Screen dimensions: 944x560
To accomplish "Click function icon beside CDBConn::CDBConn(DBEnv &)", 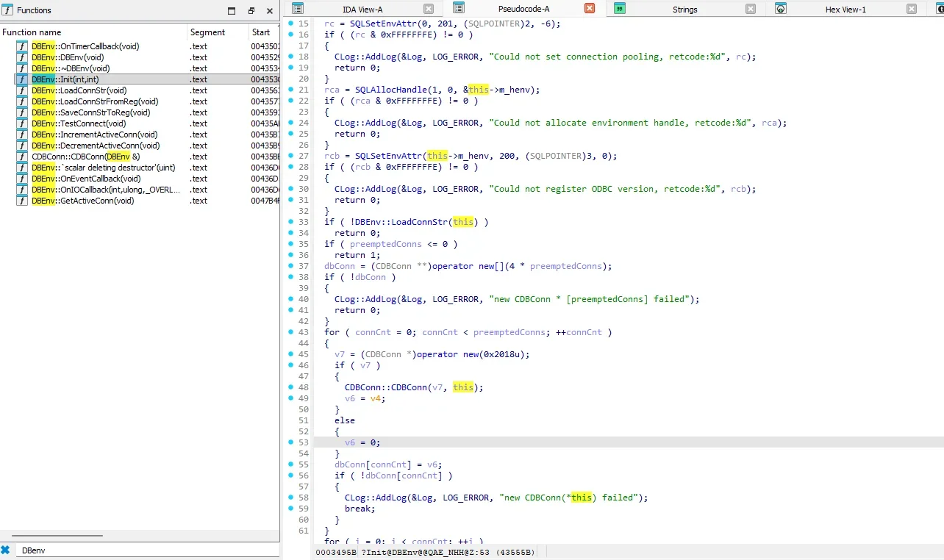I will [23, 157].
